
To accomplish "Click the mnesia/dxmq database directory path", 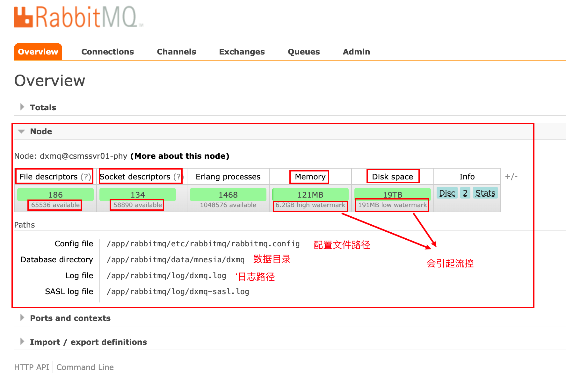I will coord(176,260).
